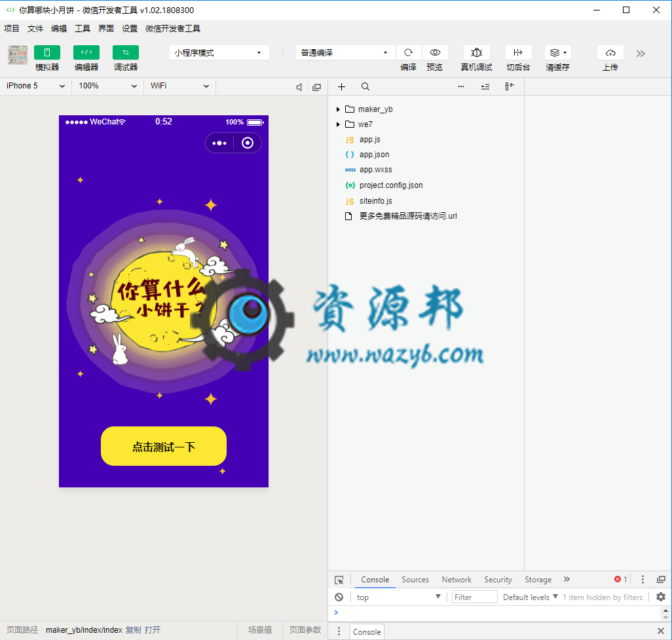Open the 文件 menu
The width and height of the screenshot is (672, 640).
click(35, 29)
